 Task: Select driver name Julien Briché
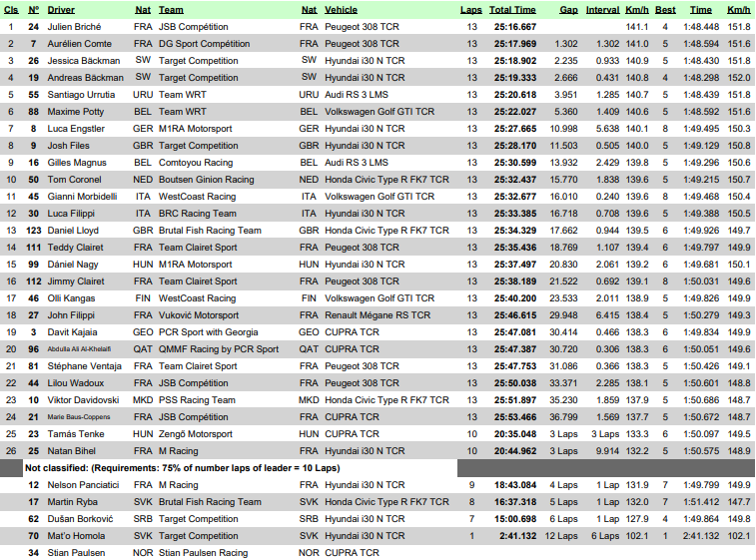[x=75, y=26]
